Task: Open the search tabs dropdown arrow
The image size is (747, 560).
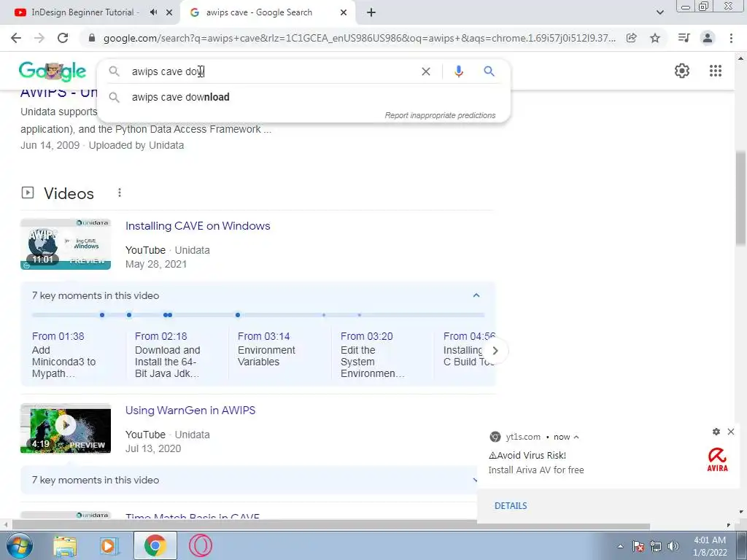Action: 659,12
